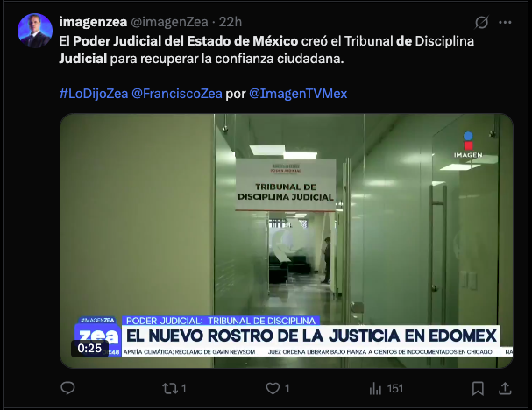Repost the tweet via retweet icon
532x410 pixels.
click(170, 388)
